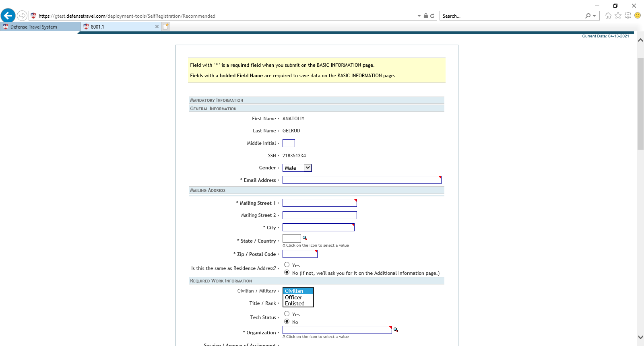
Task: Click the Organization input field
Action: (x=337, y=330)
